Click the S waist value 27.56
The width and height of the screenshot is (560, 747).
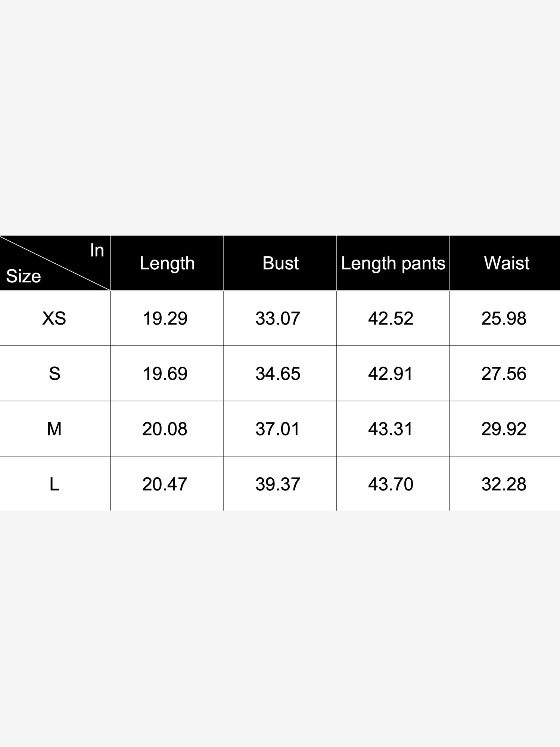pyautogui.click(x=504, y=374)
